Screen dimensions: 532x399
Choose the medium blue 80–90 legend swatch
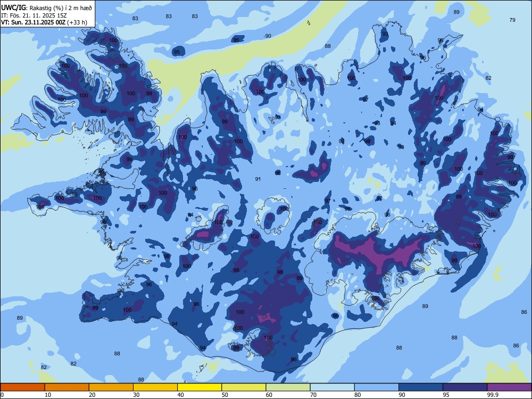pyautogui.click(x=377, y=387)
